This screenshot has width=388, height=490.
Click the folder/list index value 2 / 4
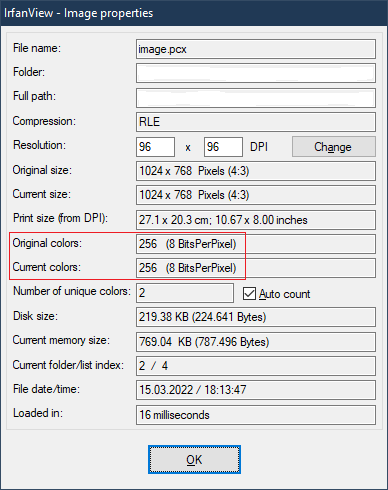point(256,366)
